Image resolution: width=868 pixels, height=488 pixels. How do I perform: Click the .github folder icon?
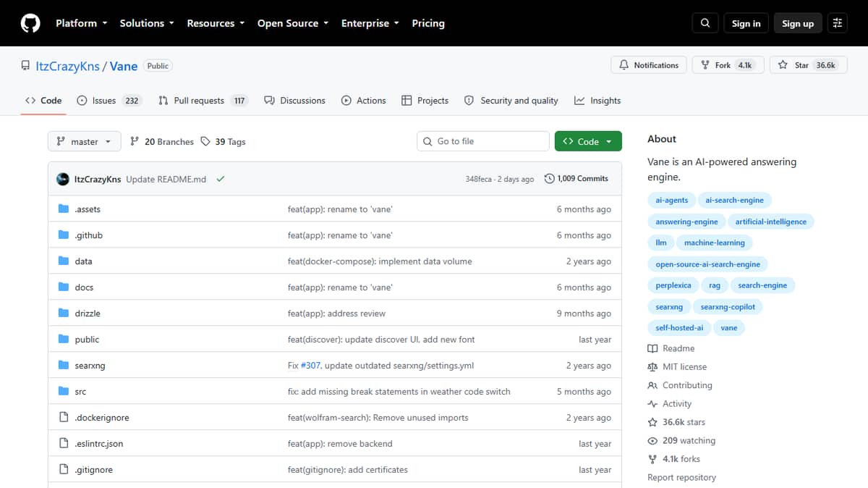point(63,235)
